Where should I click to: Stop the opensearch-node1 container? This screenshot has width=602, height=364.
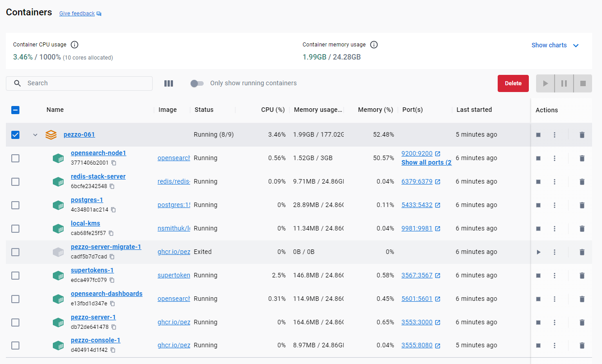coord(538,158)
